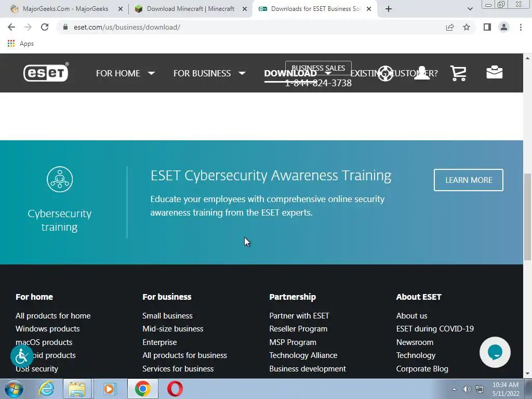
Task: Go back with browser back arrow
Action: pos(11,27)
